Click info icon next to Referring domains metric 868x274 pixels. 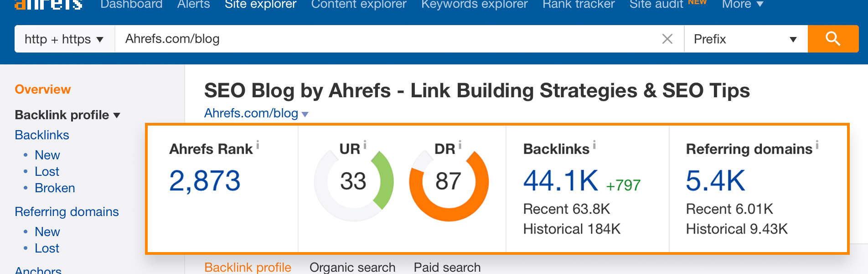click(x=817, y=145)
